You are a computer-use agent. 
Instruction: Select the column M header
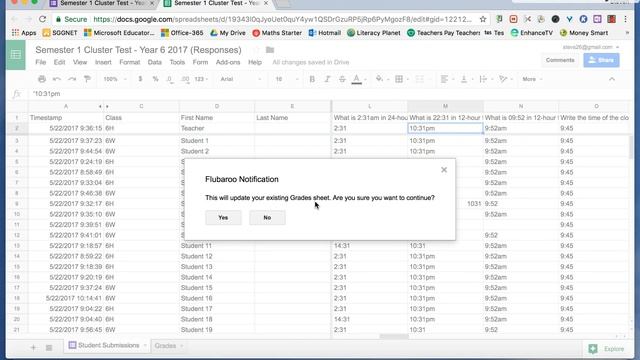pos(445,107)
